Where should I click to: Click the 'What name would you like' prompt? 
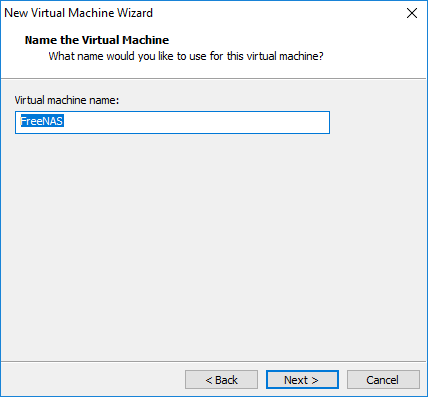point(186,56)
